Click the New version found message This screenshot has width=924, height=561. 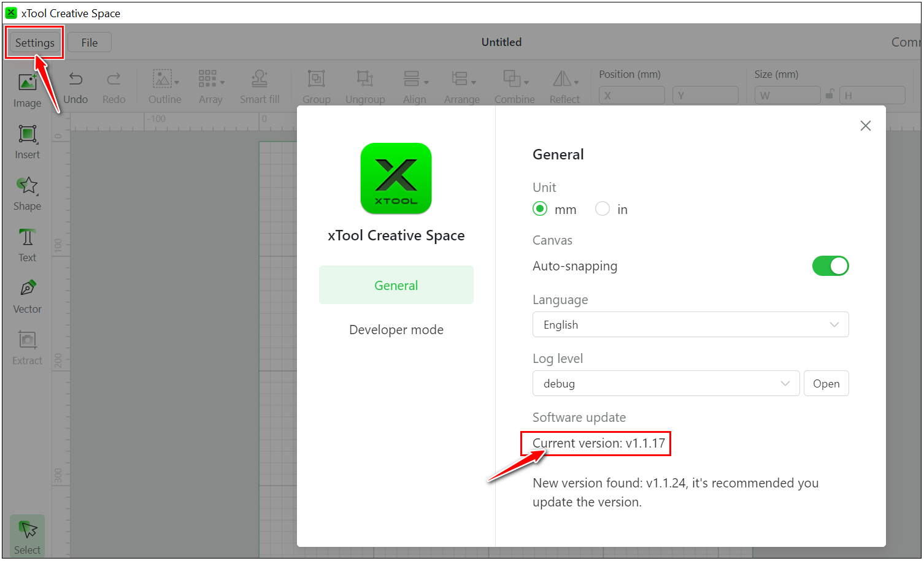(676, 492)
